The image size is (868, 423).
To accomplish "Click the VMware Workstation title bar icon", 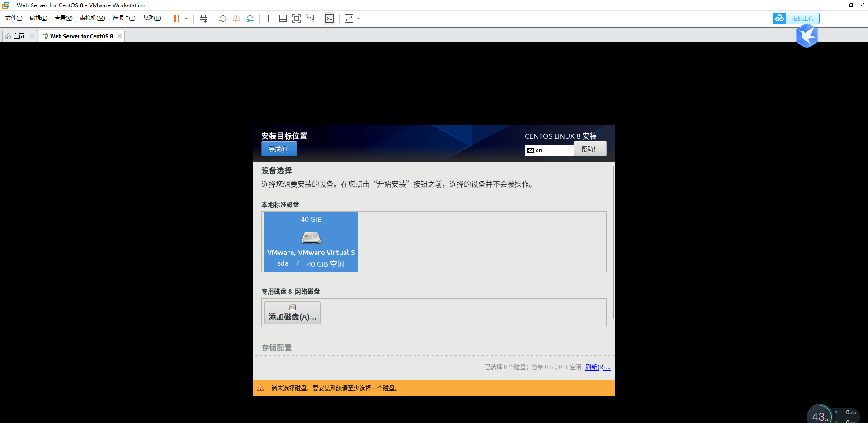I will 6,5.
